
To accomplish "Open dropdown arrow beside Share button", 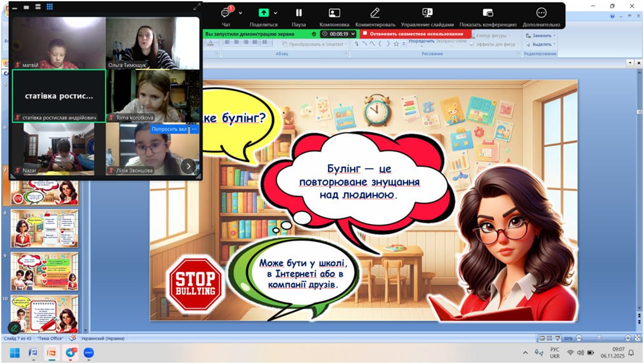I will point(275,13).
